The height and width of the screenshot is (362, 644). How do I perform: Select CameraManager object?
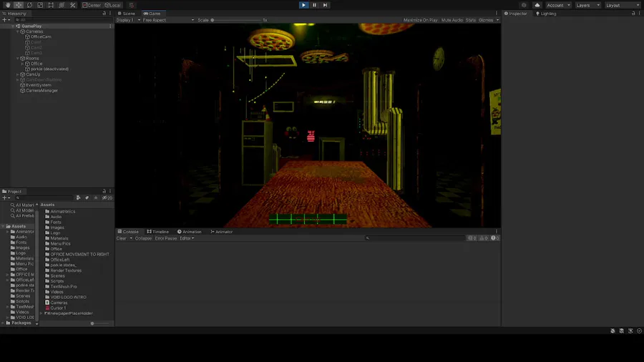[x=42, y=90]
